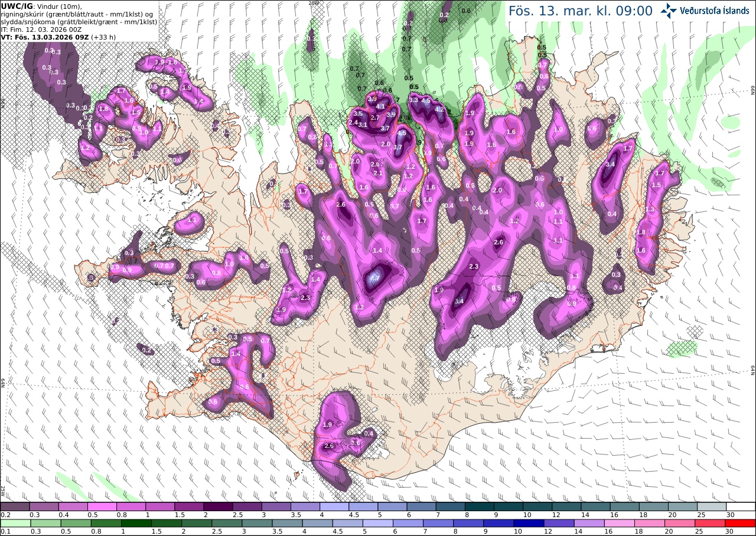This screenshot has width=756, height=536.
Task: Click the 'VT: Fös. 13.03.2026 09Z (+33 h)' line
Action: pos(58,37)
